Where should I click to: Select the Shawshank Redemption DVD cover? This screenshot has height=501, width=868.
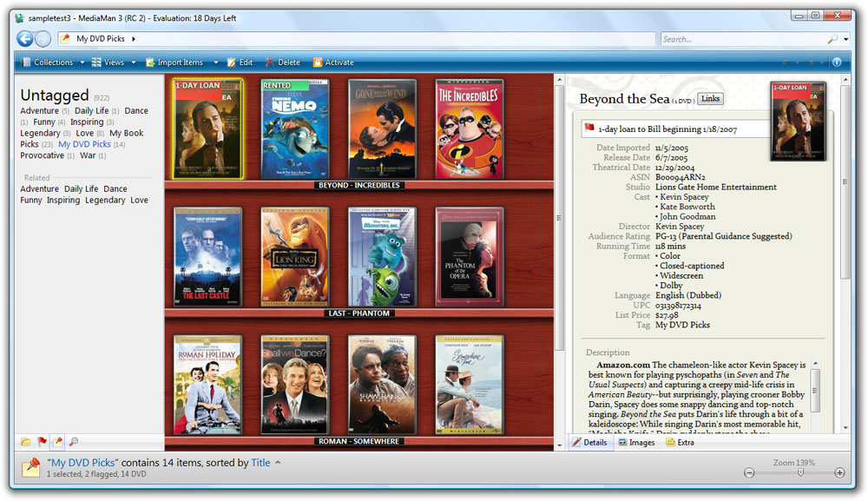(382, 385)
